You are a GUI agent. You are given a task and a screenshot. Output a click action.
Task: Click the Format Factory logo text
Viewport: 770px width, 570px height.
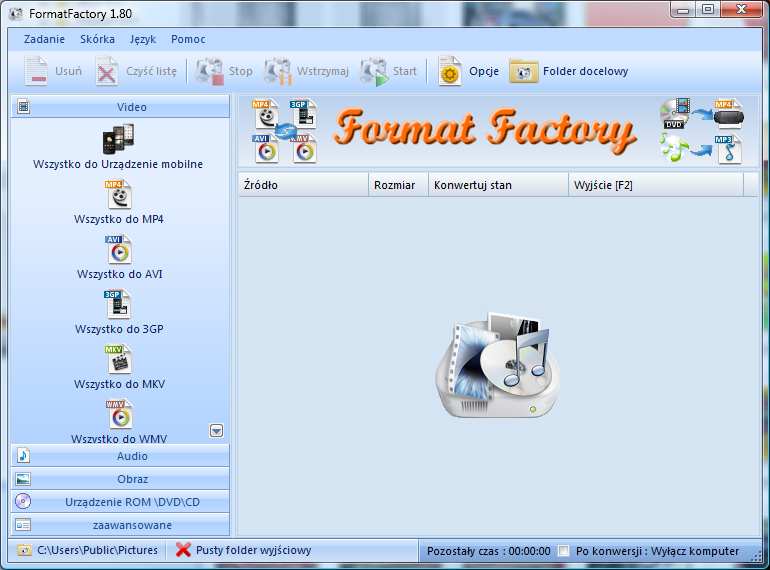484,130
